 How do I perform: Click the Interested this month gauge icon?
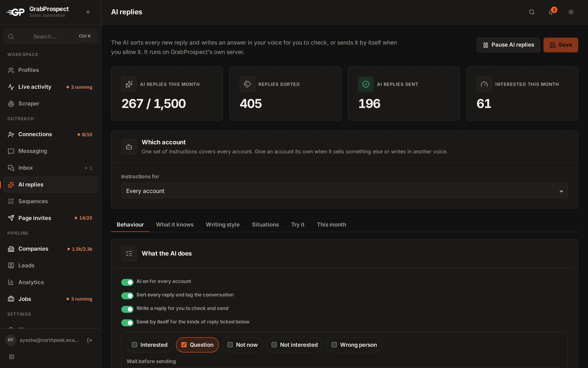point(484,84)
